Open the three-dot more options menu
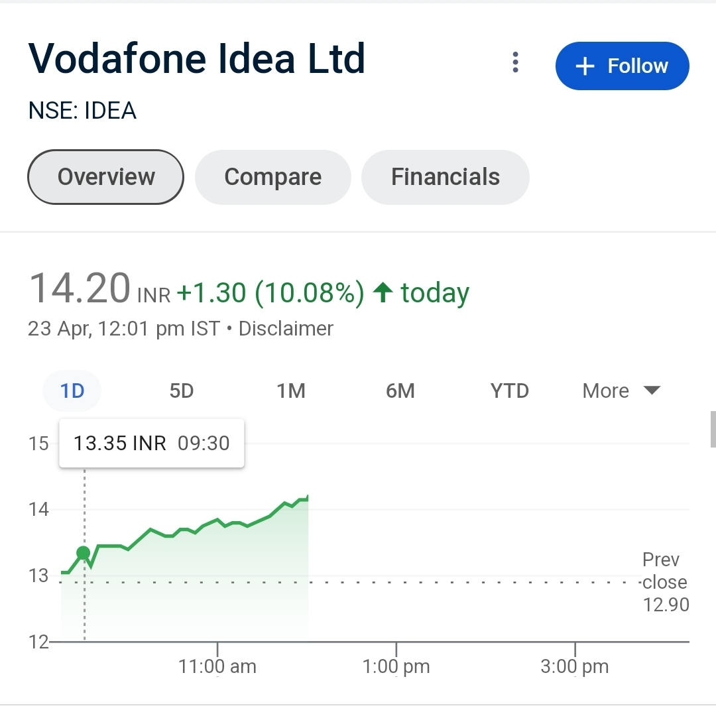This screenshot has height=728, width=716. click(515, 63)
